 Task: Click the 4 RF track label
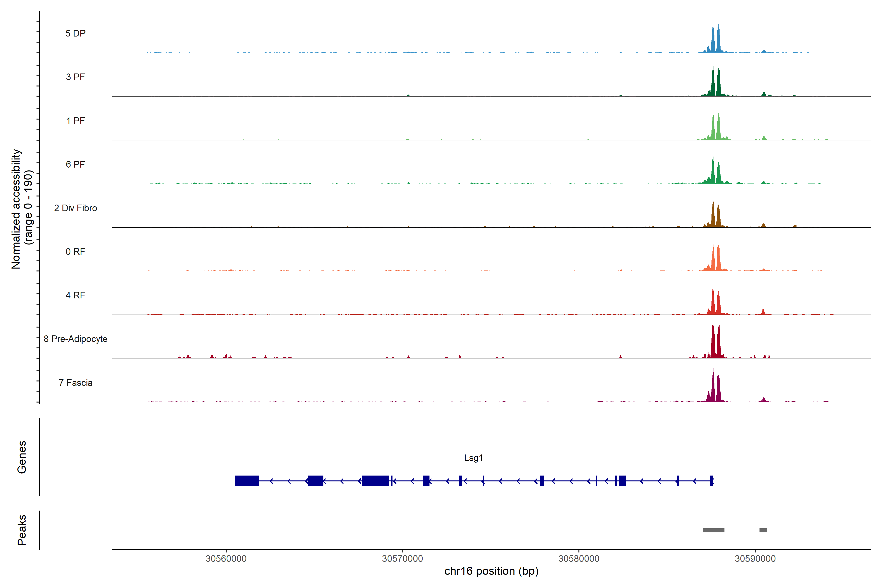(x=75, y=295)
